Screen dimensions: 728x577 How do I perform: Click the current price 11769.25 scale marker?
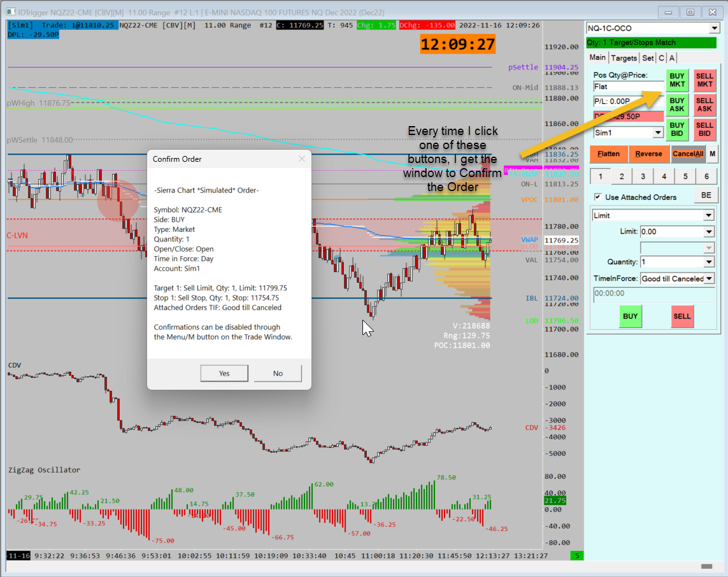(x=561, y=241)
